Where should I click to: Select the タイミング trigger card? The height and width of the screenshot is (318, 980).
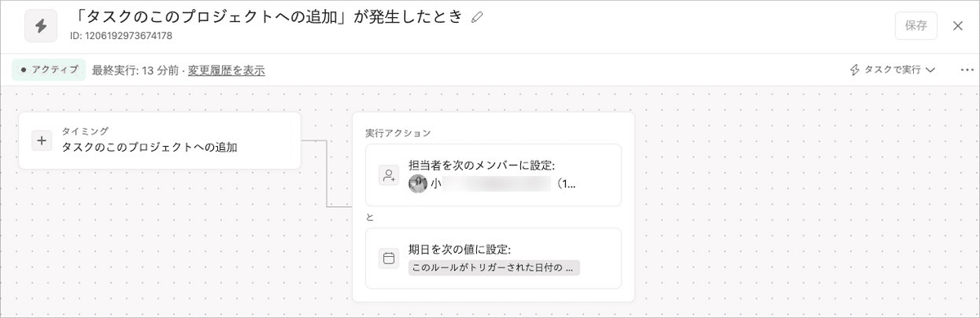(159, 140)
